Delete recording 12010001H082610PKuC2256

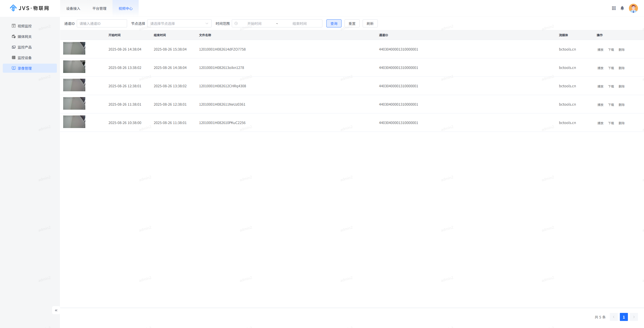(x=621, y=123)
